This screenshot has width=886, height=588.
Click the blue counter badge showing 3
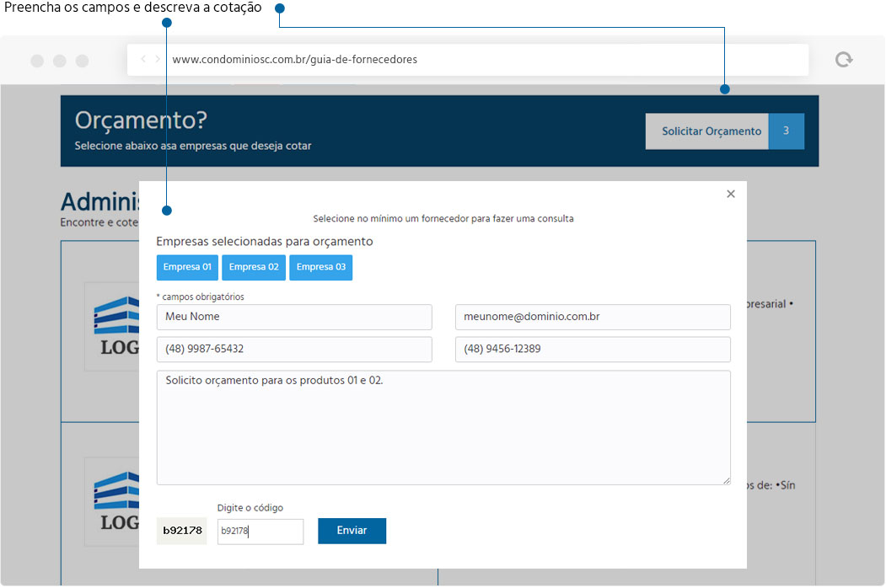(787, 131)
